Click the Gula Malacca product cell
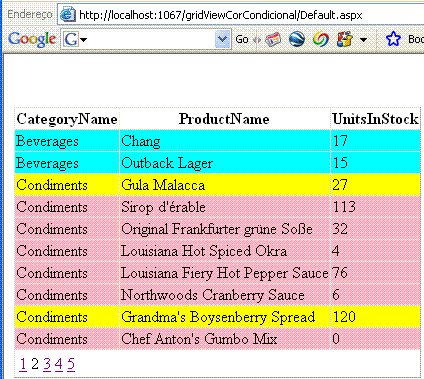Image resolution: width=424 pixels, height=379 pixels. [x=225, y=185]
